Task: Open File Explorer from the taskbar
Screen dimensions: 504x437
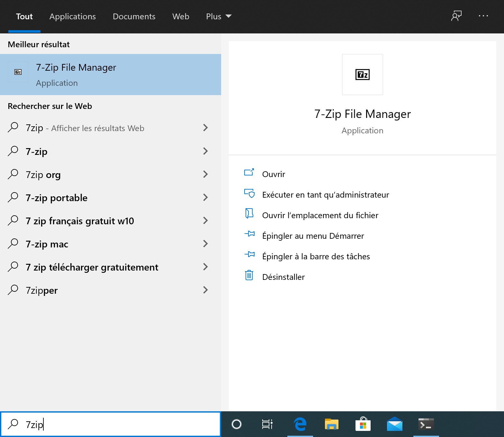Action: tap(331, 424)
